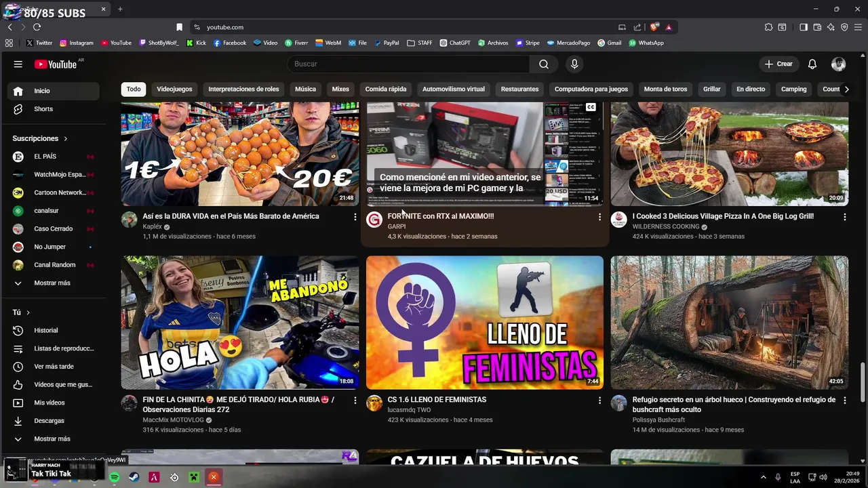Open Ver más tarde in sidebar
868x488 pixels.
click(54, 367)
